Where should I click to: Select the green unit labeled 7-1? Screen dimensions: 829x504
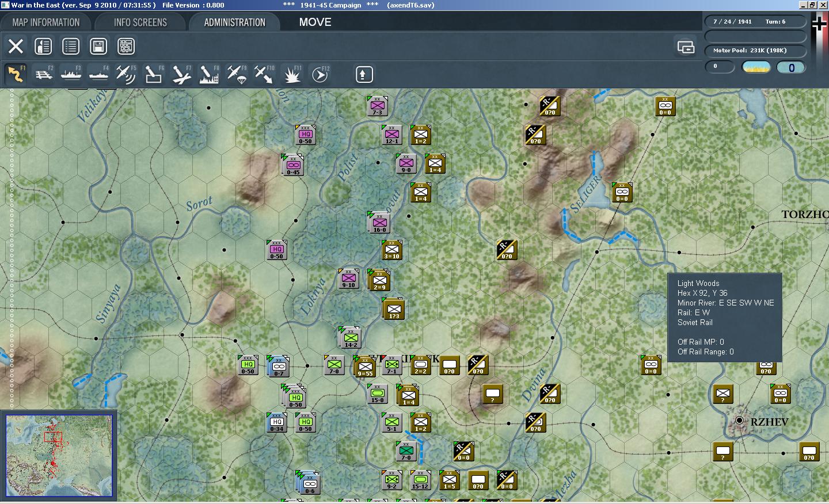[x=391, y=365]
